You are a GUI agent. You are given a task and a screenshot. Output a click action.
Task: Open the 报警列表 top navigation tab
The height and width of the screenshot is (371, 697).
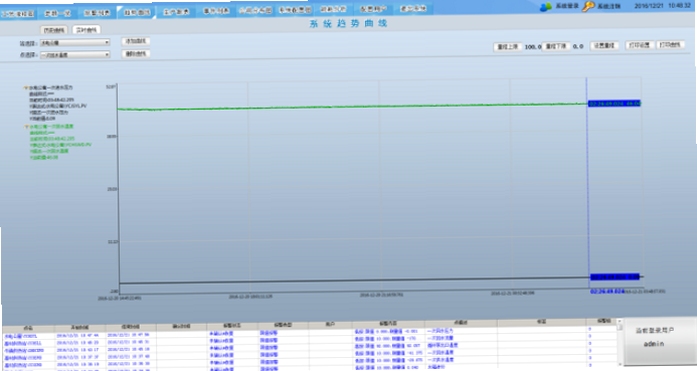pos(97,13)
